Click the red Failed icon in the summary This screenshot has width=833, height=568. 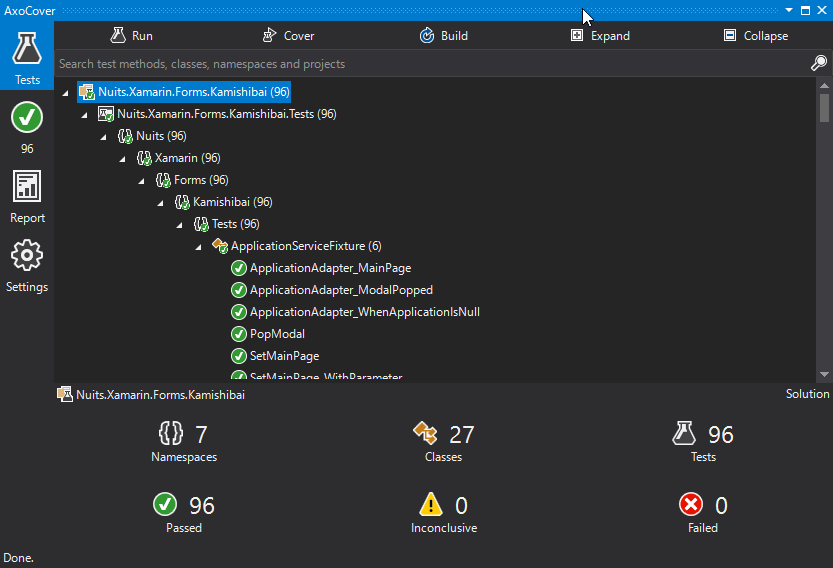[x=691, y=504]
